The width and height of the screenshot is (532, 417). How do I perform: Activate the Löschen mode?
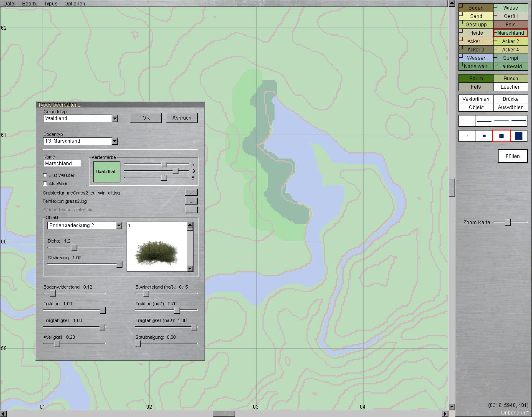pos(511,87)
